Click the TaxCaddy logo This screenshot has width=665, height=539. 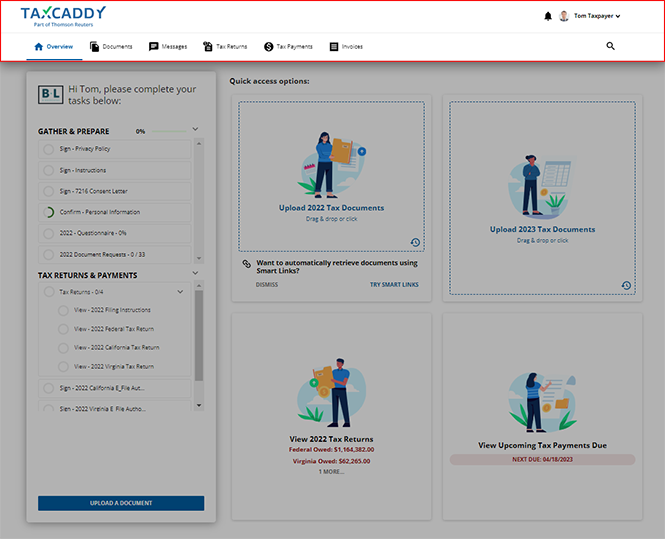tap(63, 16)
